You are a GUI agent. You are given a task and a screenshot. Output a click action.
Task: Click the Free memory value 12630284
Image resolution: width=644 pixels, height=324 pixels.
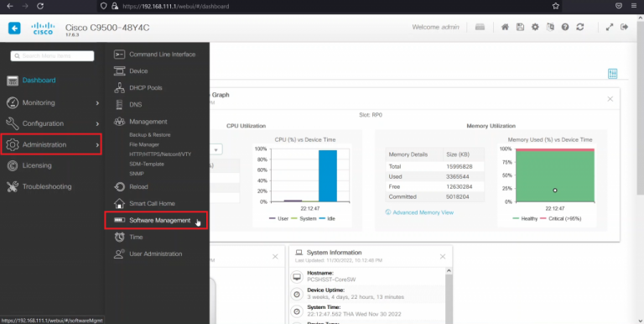pos(460,186)
